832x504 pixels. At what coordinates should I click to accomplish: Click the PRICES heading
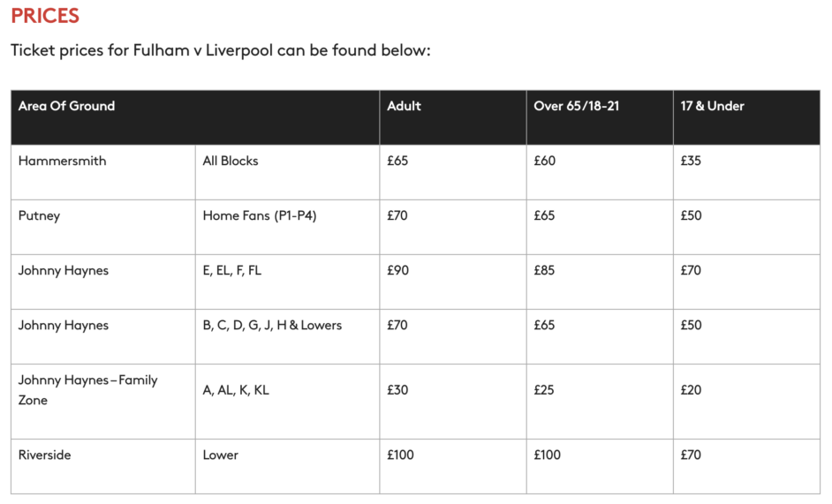[x=45, y=16]
